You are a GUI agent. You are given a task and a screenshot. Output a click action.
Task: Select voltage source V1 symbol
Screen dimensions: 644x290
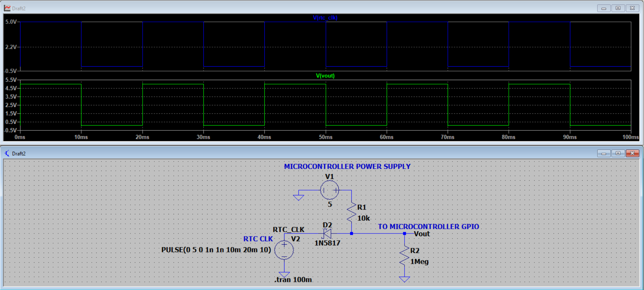coord(330,190)
